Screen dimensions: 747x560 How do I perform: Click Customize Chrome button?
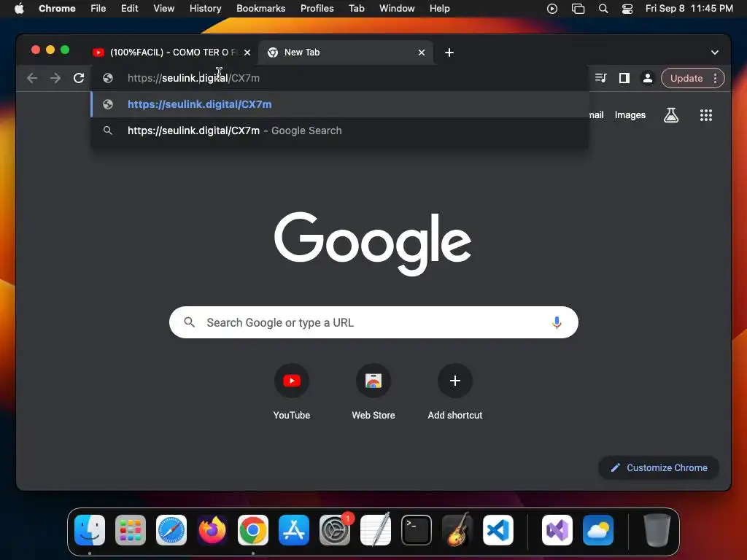(x=659, y=467)
